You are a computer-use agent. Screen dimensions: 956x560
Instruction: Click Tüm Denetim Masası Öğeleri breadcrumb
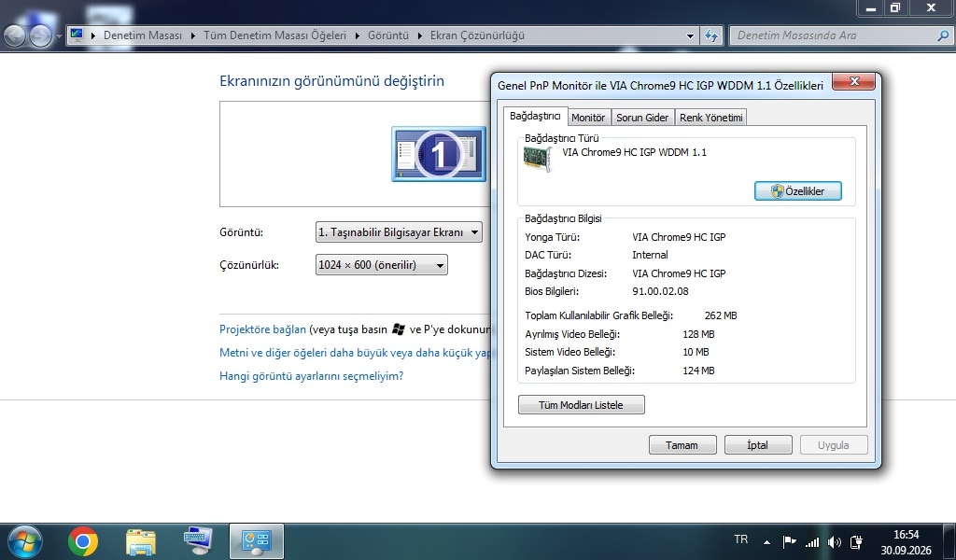click(x=275, y=35)
